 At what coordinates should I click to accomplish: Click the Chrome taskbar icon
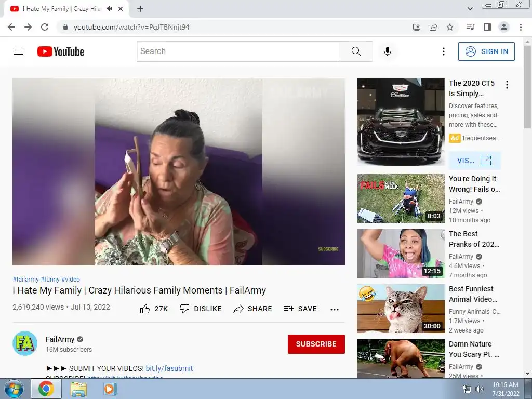coord(46,389)
